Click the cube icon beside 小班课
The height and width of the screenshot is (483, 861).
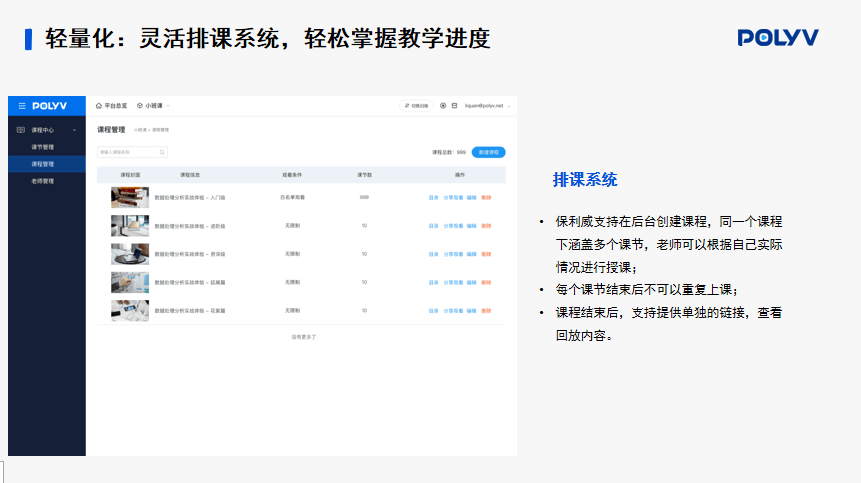point(139,106)
